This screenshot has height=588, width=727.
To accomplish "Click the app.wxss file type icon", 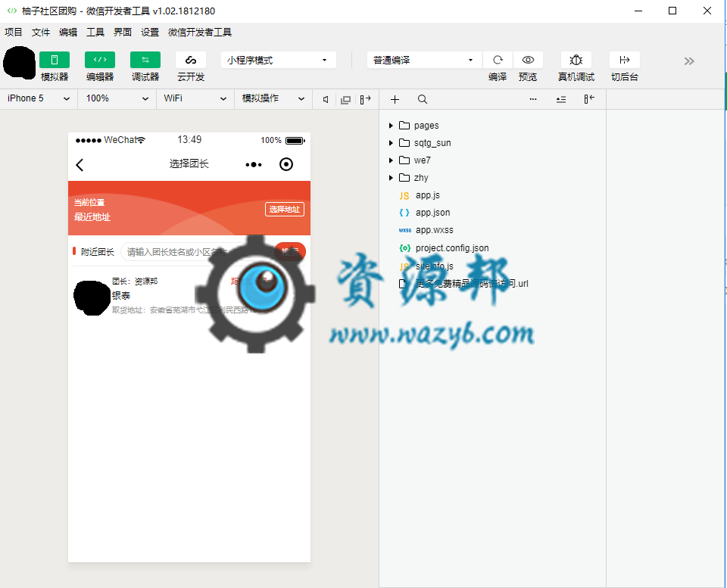I will 404,230.
